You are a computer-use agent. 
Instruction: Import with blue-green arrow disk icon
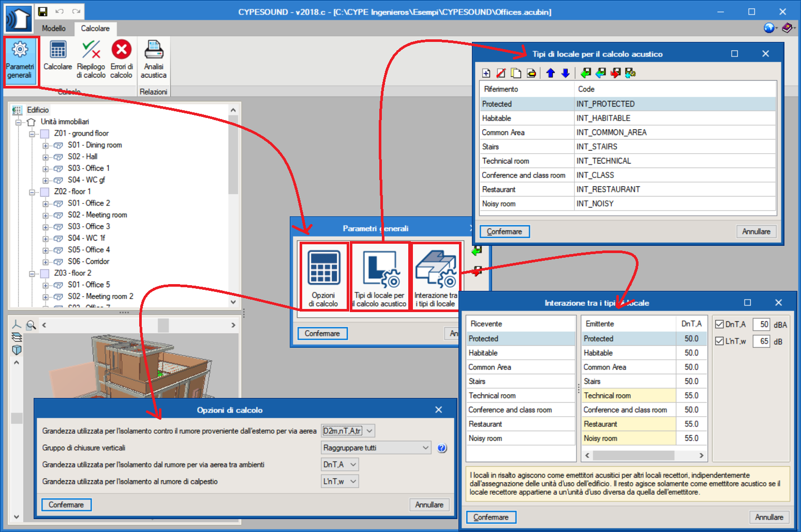pyautogui.click(x=601, y=73)
